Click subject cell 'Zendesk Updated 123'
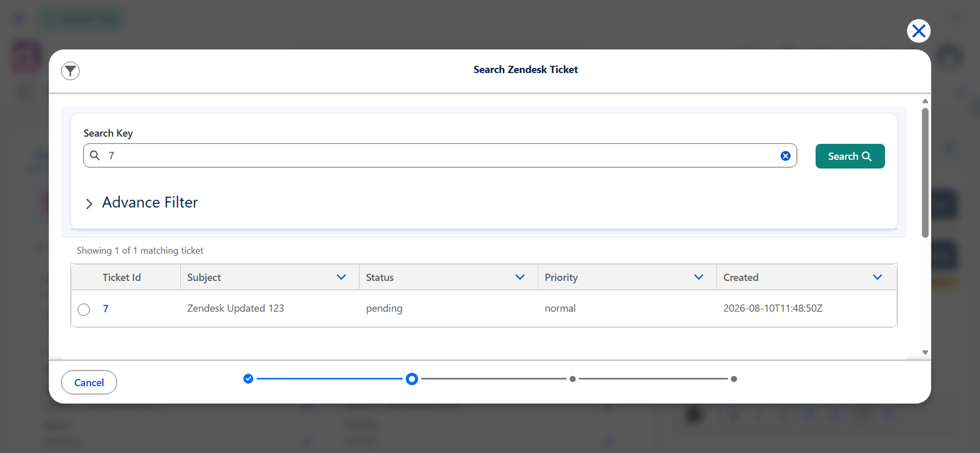 (x=236, y=309)
